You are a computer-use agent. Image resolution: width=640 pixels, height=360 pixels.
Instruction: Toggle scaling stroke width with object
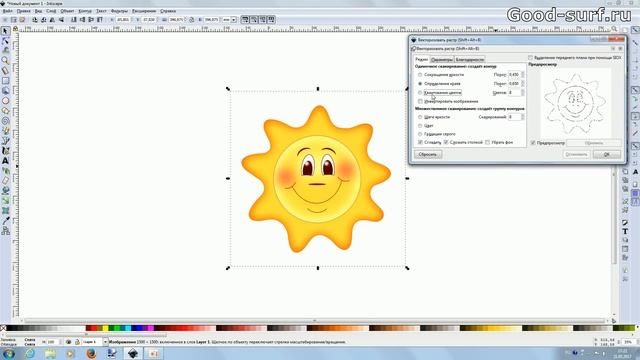point(245,20)
